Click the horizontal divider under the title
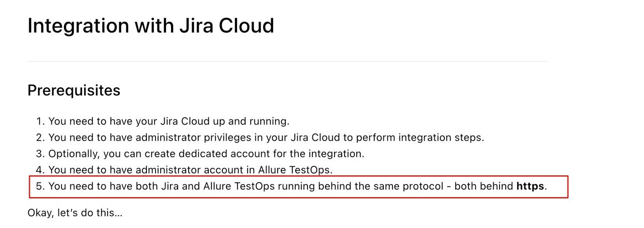The width and height of the screenshot is (644, 228). [x=287, y=61]
